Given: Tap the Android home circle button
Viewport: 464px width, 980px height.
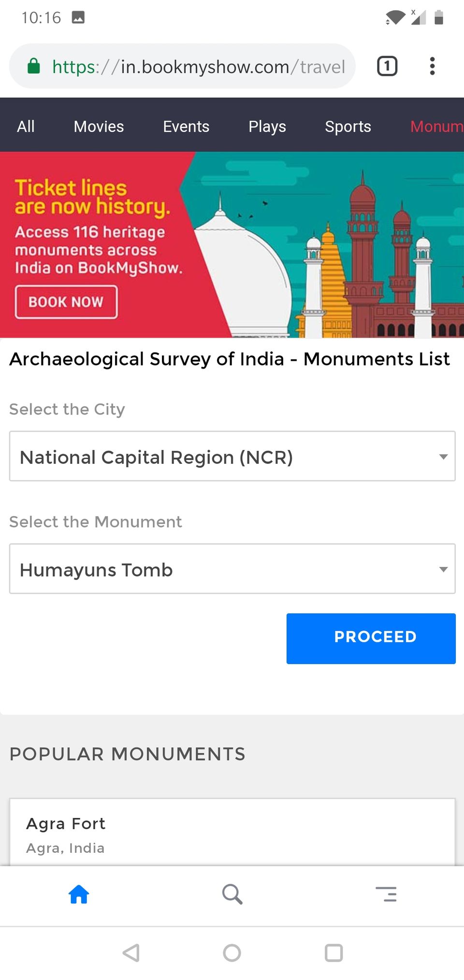Looking at the screenshot, I should [x=232, y=953].
